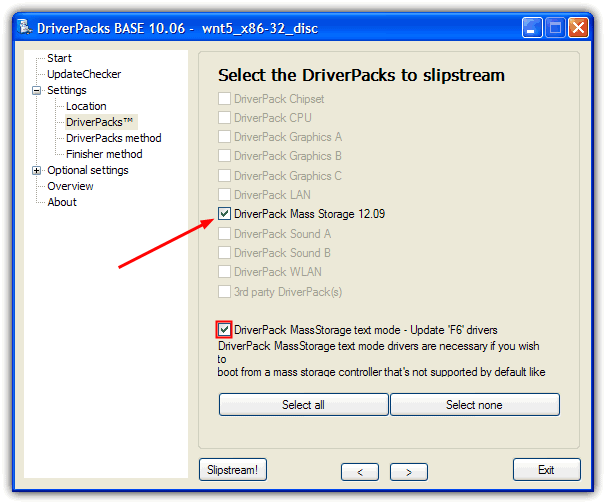Viewport: 606px width, 503px height.
Task: Close the DriverPacks BASE window
Action: coord(578,27)
